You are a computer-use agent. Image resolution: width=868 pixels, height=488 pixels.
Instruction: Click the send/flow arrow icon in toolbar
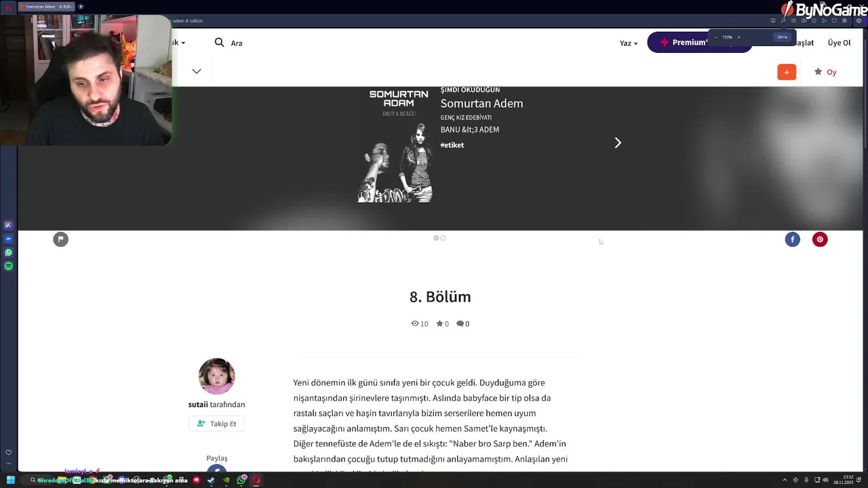point(824,20)
